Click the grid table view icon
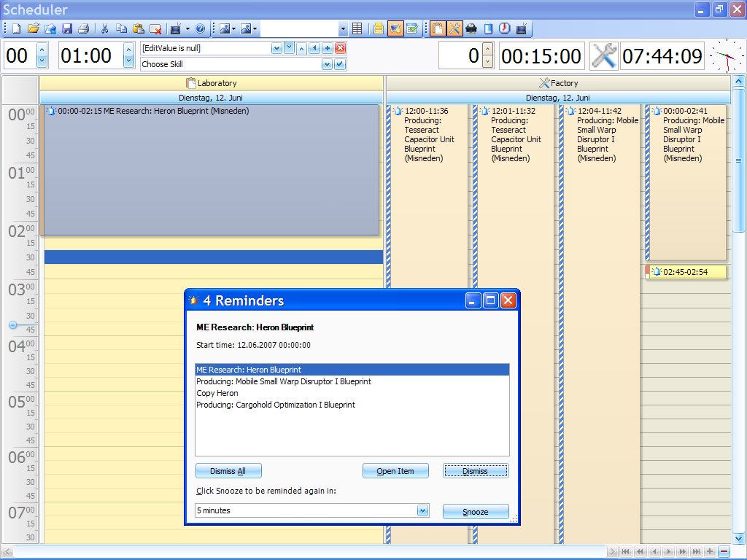 [357, 29]
